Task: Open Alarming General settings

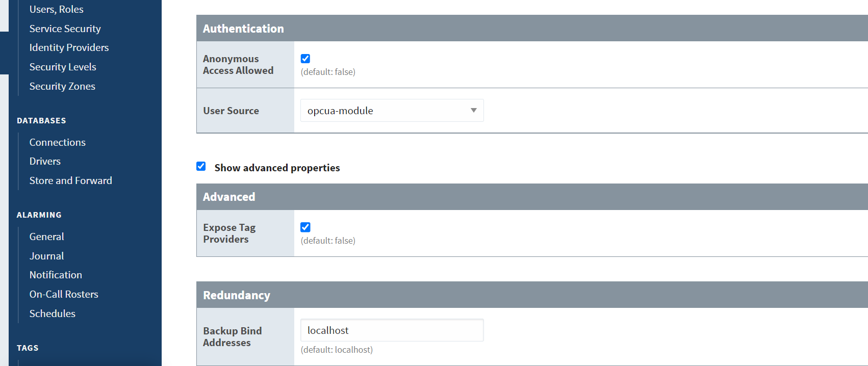Action: (46, 237)
